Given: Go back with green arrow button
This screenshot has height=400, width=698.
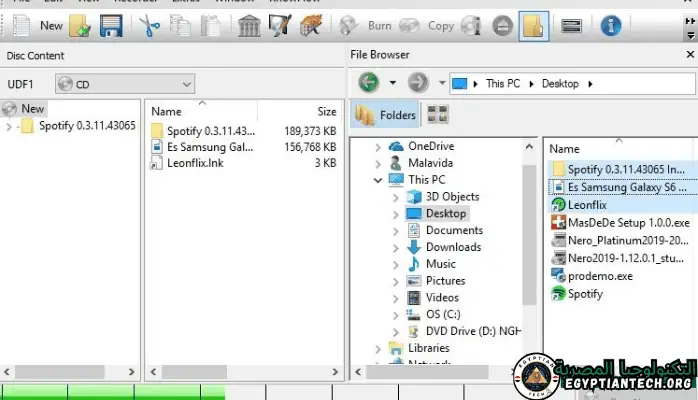Looking at the screenshot, I should click(x=369, y=83).
